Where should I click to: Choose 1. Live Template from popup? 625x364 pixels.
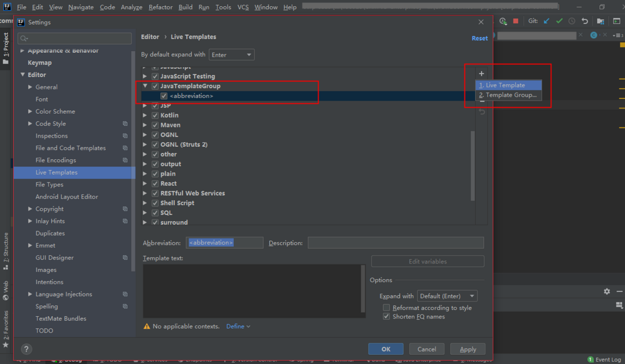click(x=508, y=85)
